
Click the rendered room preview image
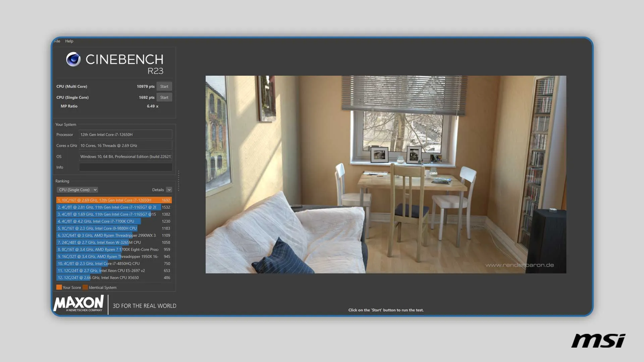pyautogui.click(x=386, y=174)
